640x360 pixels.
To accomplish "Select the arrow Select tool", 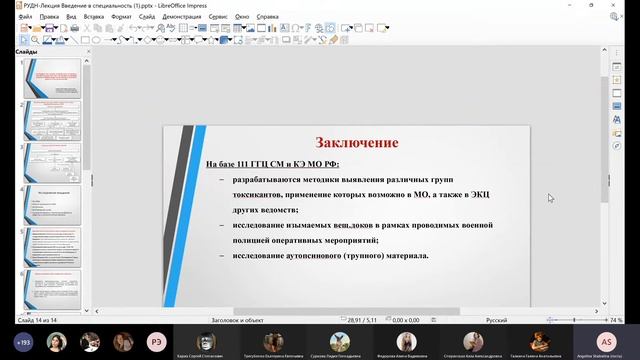I will coord(24,40).
